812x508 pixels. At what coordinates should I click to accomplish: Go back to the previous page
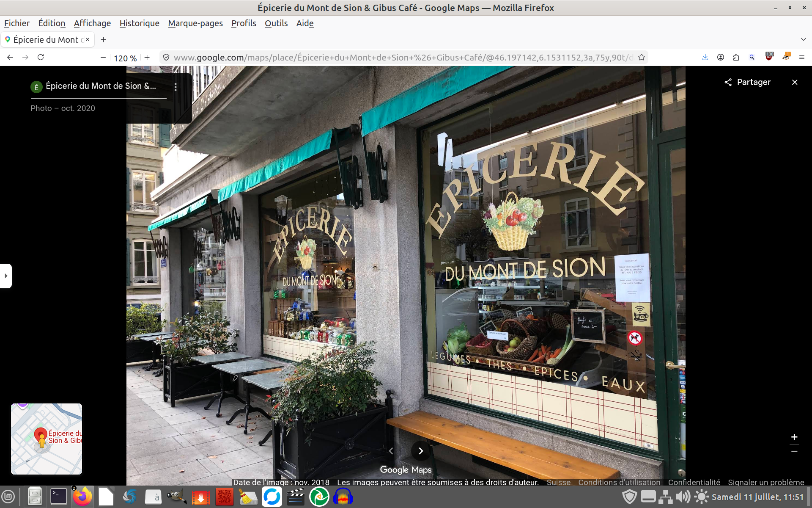10,57
